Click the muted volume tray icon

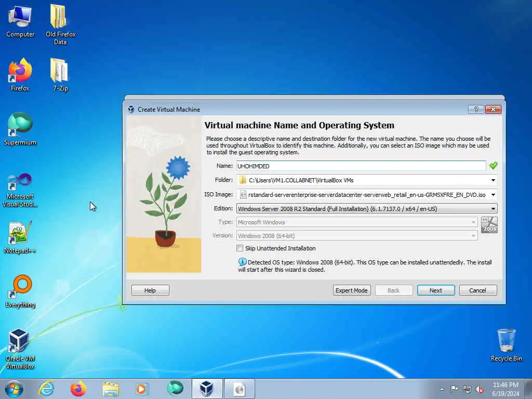click(x=480, y=390)
